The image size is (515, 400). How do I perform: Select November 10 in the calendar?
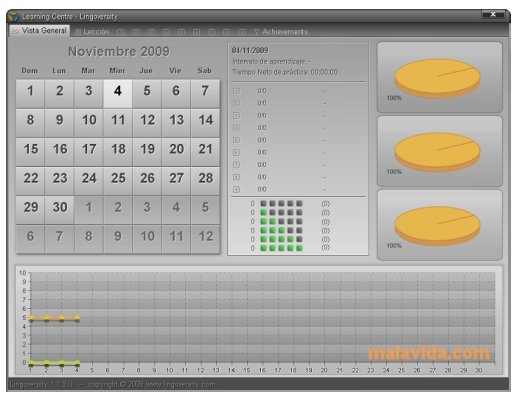(x=89, y=123)
